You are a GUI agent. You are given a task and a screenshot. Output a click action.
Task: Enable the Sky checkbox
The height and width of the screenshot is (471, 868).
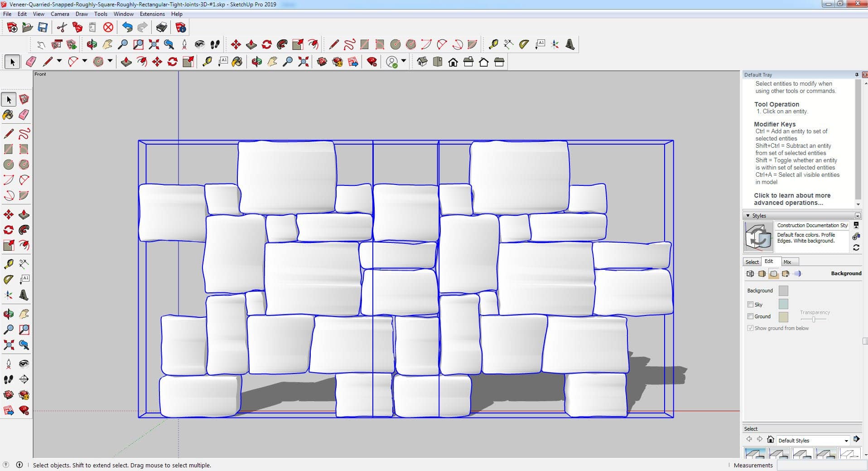coord(750,305)
